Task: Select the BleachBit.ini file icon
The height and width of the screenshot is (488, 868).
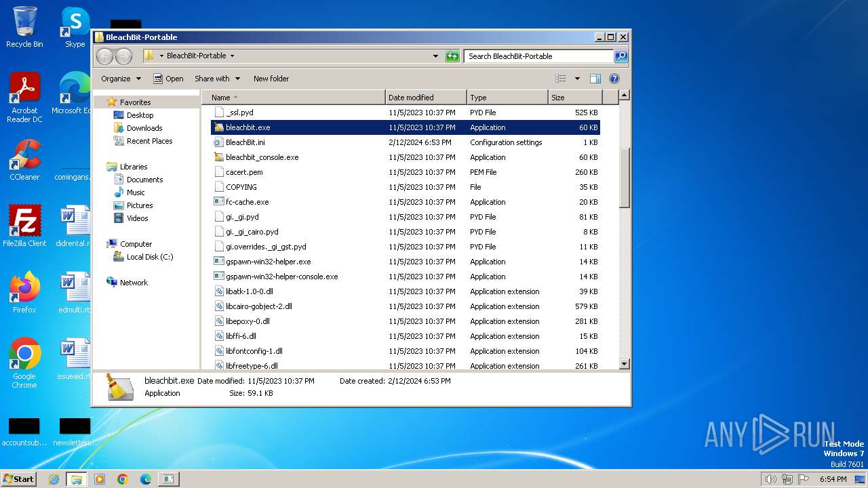Action: [x=218, y=142]
